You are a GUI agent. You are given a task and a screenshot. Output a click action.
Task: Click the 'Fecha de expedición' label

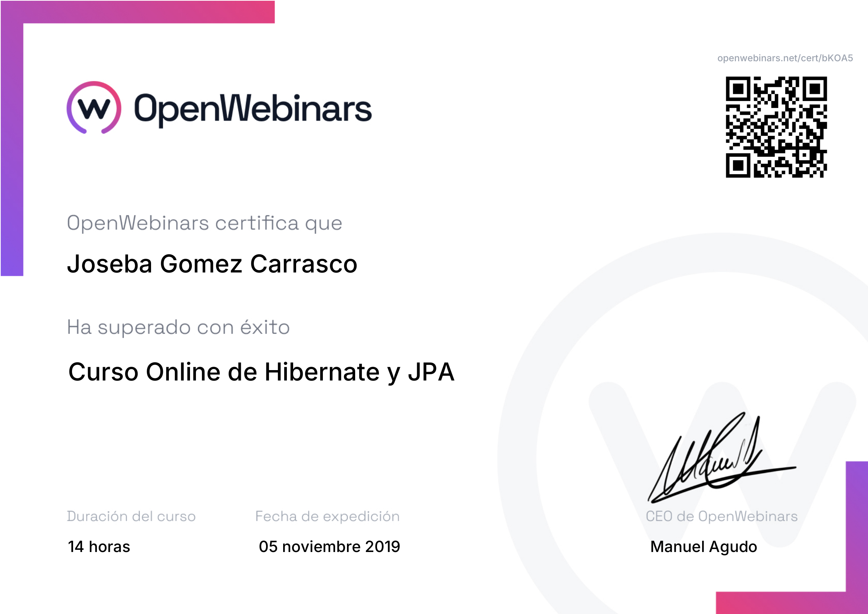[x=327, y=516]
